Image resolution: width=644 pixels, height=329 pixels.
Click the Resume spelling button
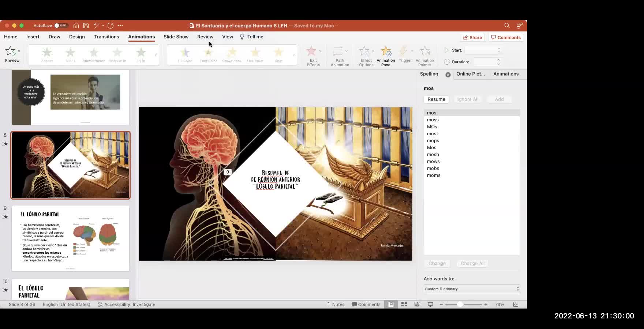[x=436, y=99]
